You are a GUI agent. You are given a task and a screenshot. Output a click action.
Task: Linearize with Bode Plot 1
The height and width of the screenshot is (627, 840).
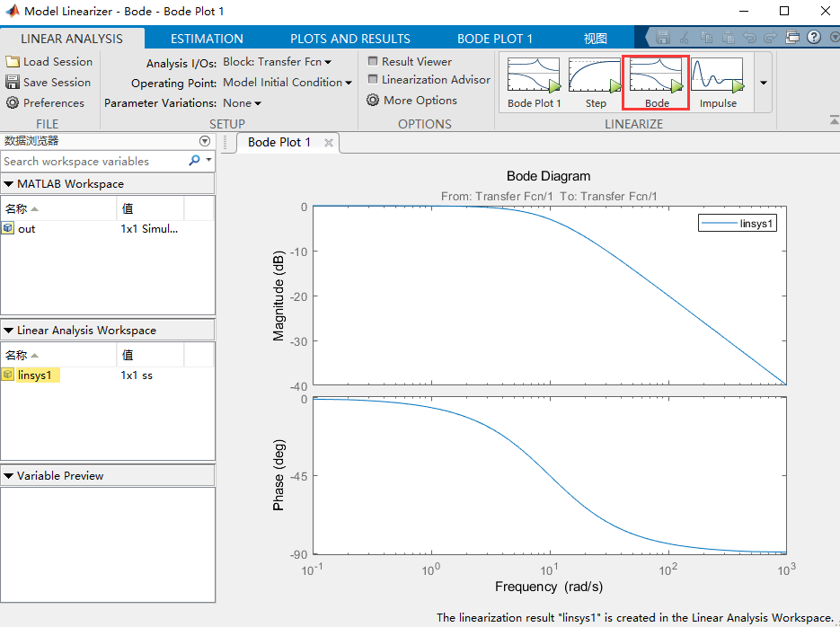[x=535, y=83]
